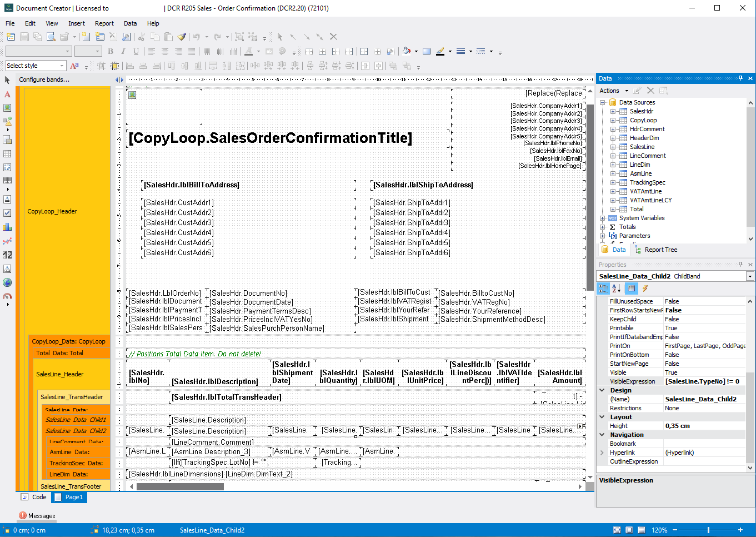The image size is (756, 537).
Task: Expand the Parameters node
Action: coord(602,236)
